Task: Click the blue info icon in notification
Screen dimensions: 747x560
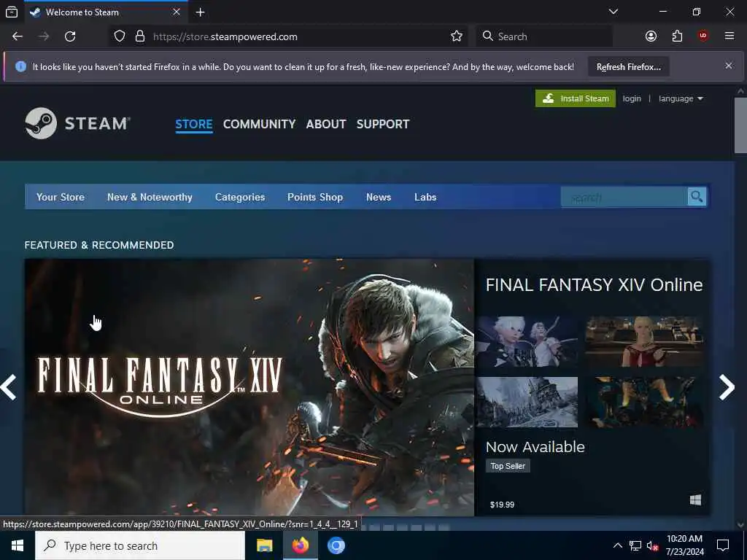Action: (x=20, y=66)
